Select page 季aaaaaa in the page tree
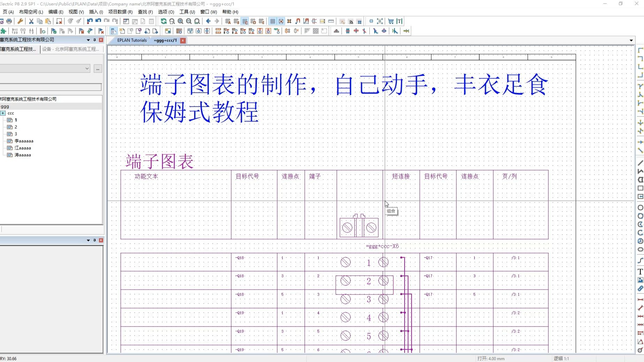 [x=24, y=141]
